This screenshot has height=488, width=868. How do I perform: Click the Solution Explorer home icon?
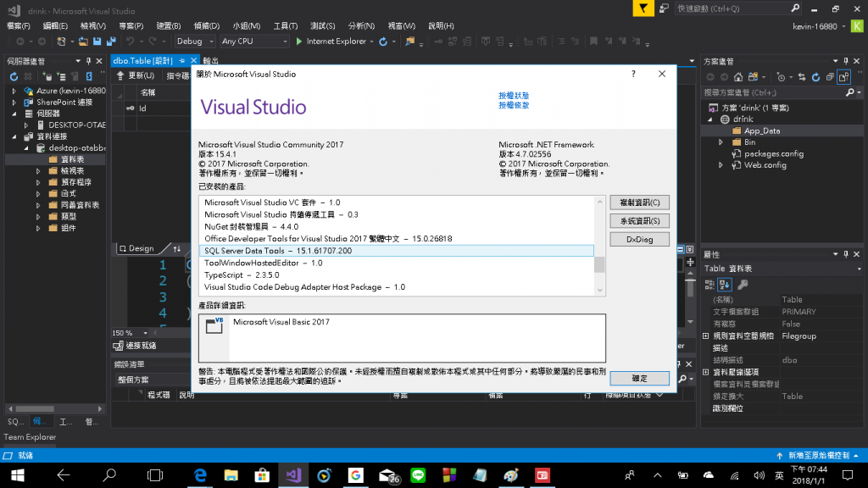[x=738, y=77]
